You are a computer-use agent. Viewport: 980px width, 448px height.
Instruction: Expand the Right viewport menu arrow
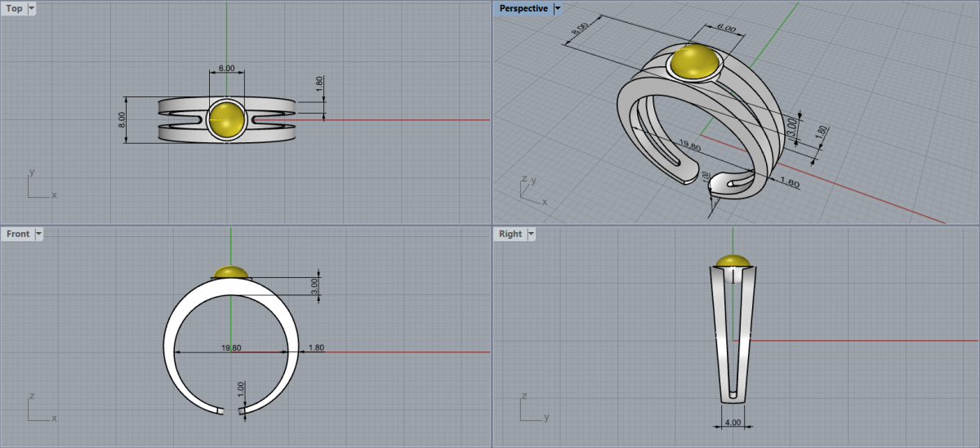pyautogui.click(x=531, y=234)
